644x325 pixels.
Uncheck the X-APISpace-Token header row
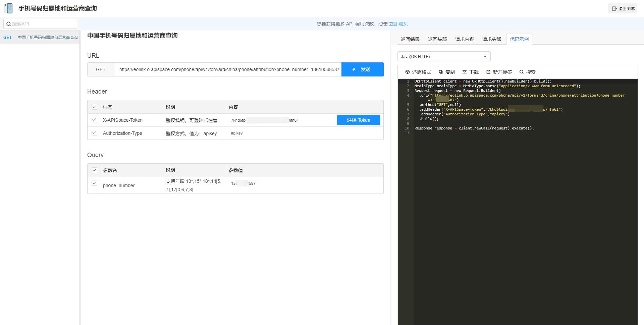point(94,120)
